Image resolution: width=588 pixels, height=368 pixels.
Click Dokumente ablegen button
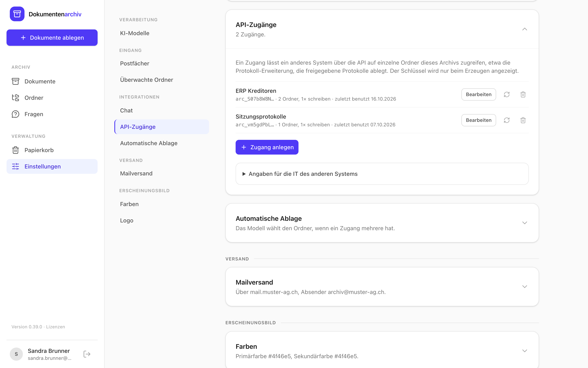(x=52, y=38)
